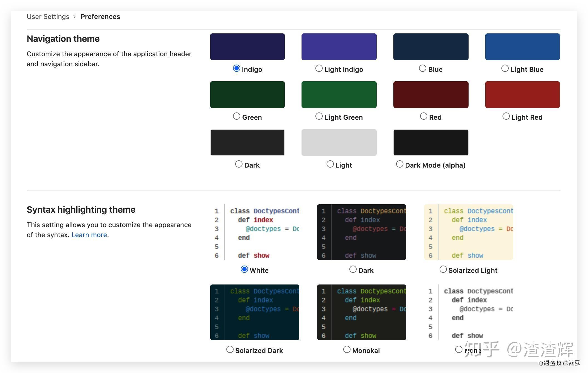The image size is (588, 373).
Task: Enable the Dark navigation theme
Action: pyautogui.click(x=239, y=164)
